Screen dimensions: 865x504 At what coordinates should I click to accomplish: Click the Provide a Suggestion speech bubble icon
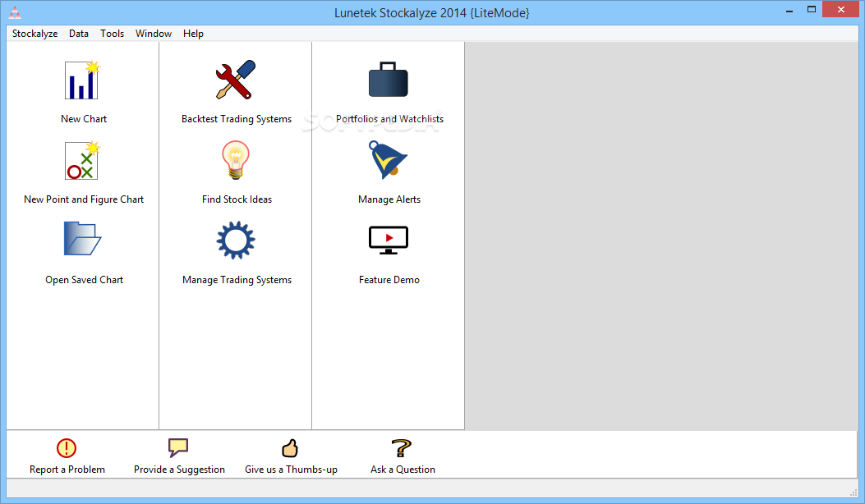(x=178, y=447)
